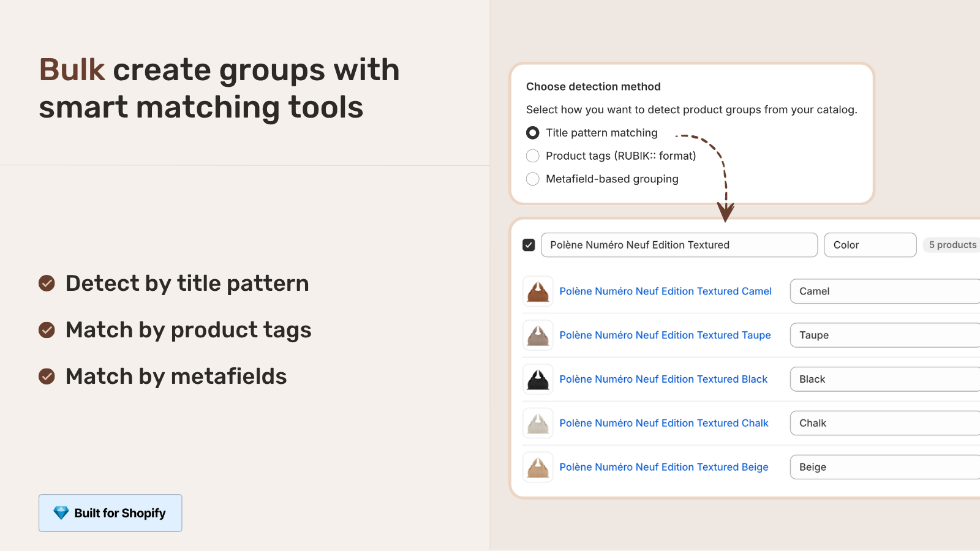Click the Beige handbag thumbnail
This screenshot has height=551, width=980.
(x=538, y=468)
